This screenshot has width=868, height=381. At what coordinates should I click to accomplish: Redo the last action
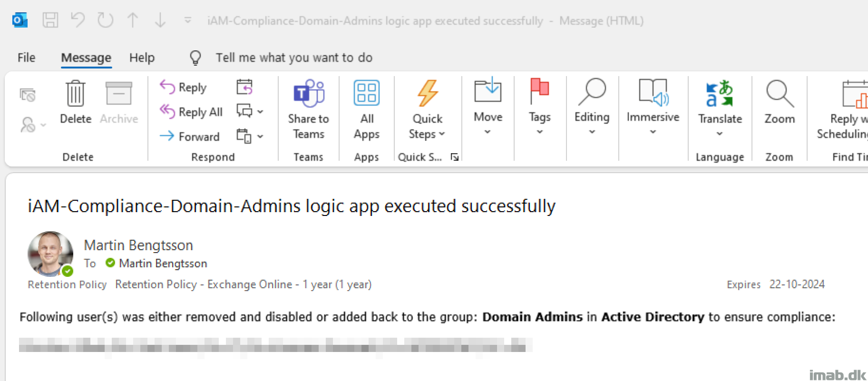105,20
